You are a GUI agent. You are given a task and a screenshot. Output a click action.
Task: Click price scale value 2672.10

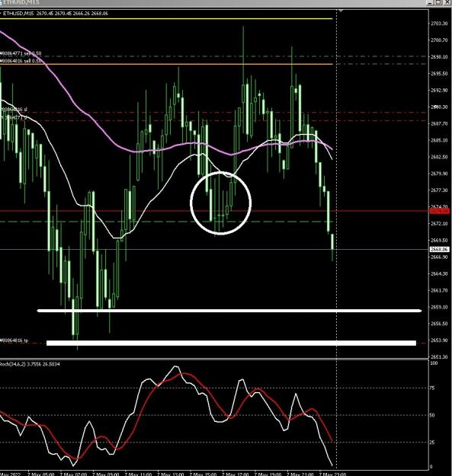[x=439, y=223]
